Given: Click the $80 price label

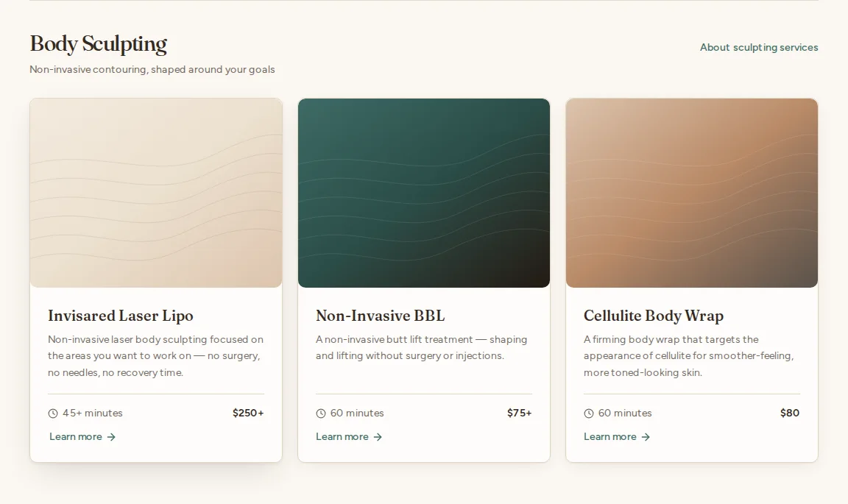Looking at the screenshot, I should (790, 414).
